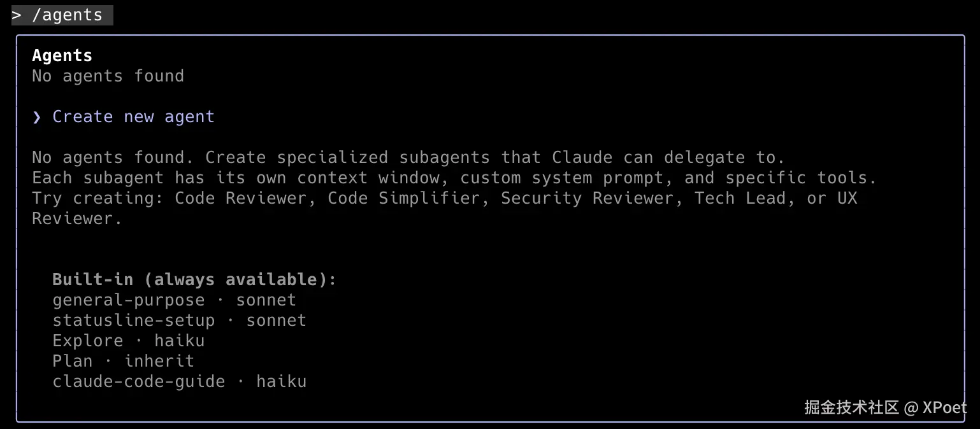This screenshot has width=980, height=429.
Task: Click the haiku label beside Explore
Action: [x=179, y=341]
